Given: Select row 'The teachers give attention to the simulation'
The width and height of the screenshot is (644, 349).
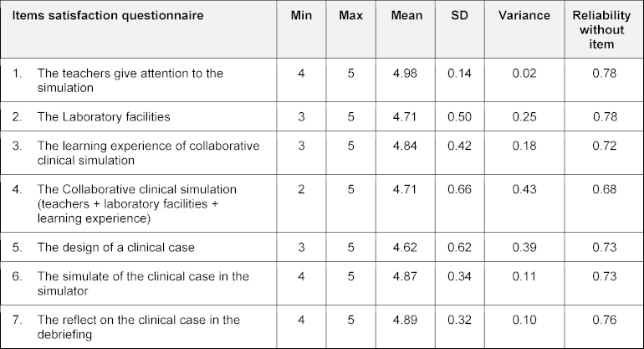Looking at the screenshot, I should point(130,80).
